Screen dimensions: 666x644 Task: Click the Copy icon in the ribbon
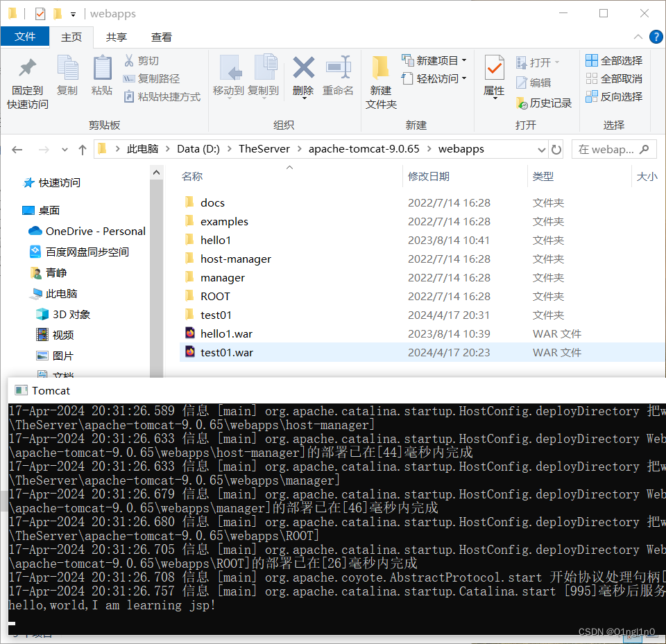pos(67,67)
